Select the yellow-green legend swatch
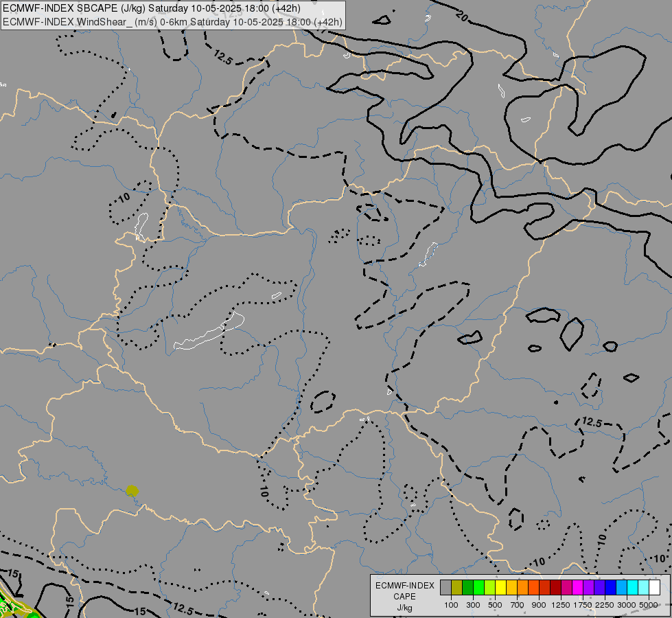Viewport: 672px width, 618px height. [490, 588]
